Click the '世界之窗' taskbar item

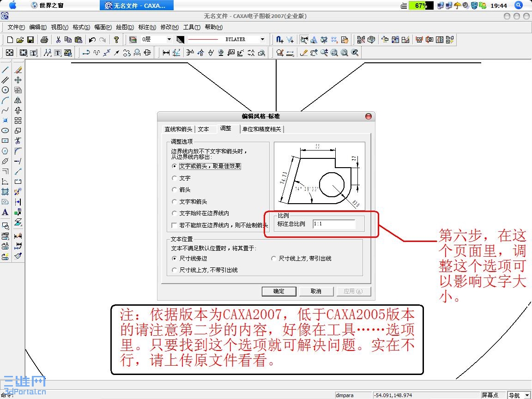[x=48, y=6]
